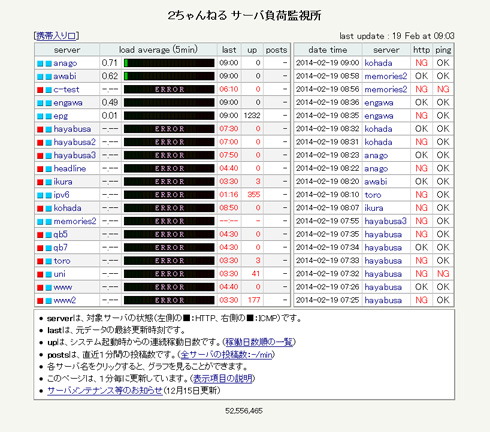Click the red NG ping at 08:56 row
This screenshot has height=432, width=490.
tap(443, 89)
